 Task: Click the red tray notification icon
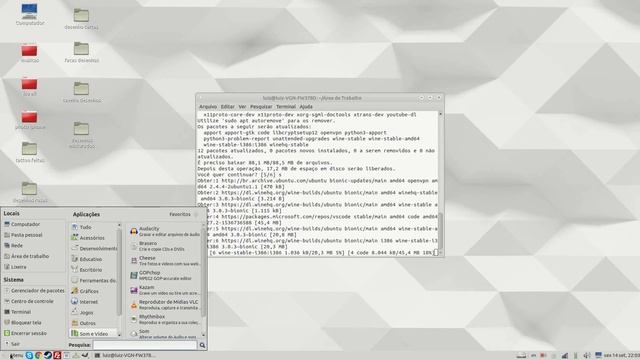pos(543,356)
